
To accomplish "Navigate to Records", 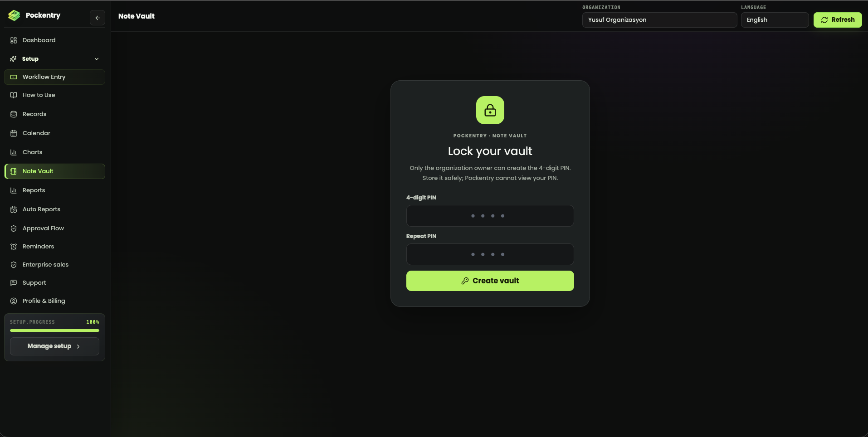I will coord(54,114).
